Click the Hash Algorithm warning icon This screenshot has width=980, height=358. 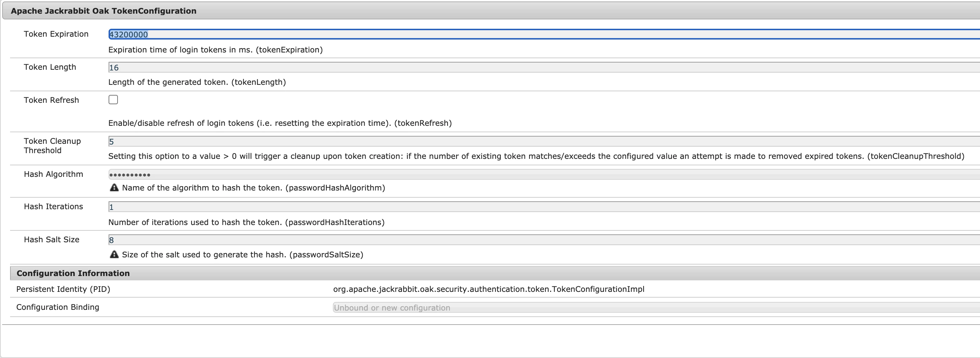[114, 188]
